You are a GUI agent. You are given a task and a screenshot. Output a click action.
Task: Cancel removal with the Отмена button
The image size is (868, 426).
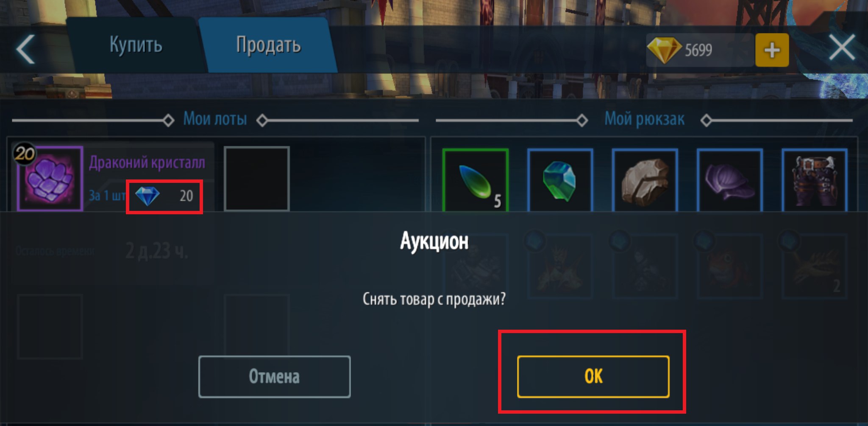click(x=274, y=376)
